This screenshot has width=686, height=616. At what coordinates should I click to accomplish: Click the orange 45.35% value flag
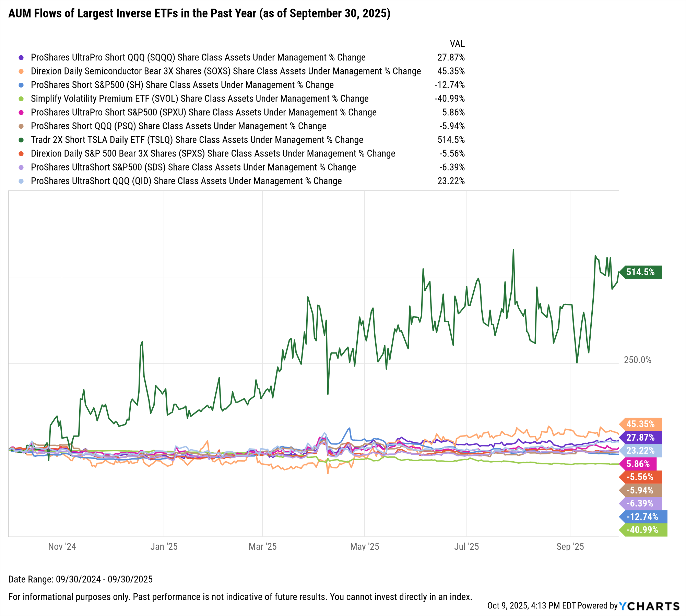641,424
